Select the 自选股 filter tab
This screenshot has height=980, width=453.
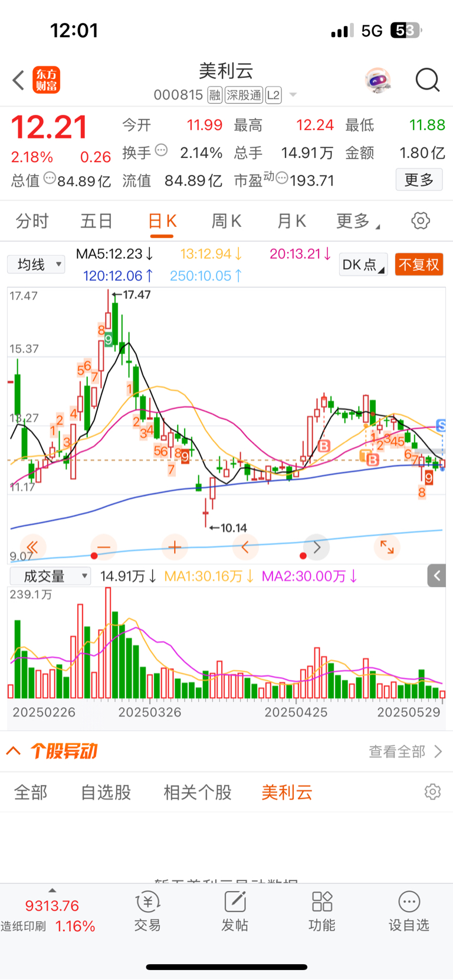(x=106, y=793)
